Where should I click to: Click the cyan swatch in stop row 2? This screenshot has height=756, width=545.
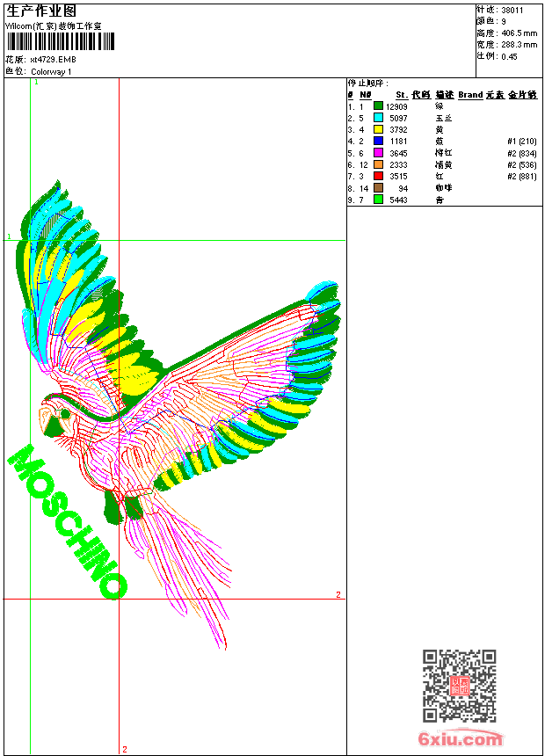[378, 118]
